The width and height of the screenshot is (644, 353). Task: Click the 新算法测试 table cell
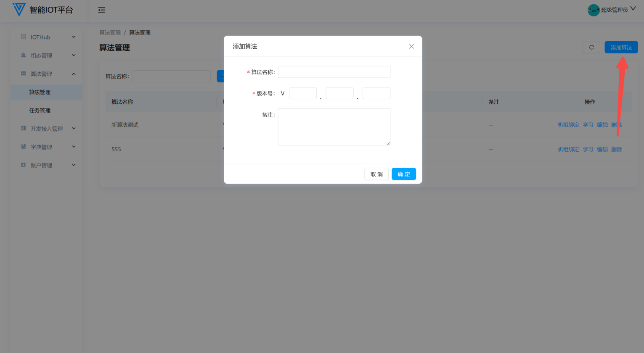click(x=125, y=125)
